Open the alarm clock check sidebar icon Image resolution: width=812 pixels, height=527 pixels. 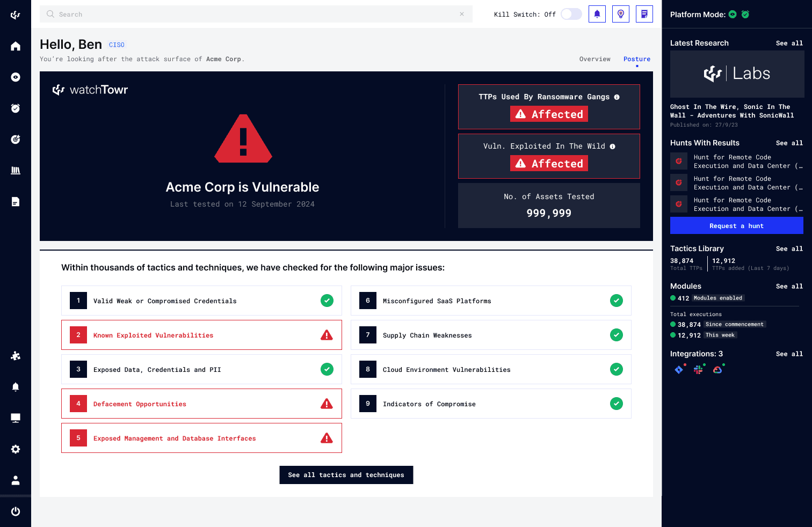point(16,108)
